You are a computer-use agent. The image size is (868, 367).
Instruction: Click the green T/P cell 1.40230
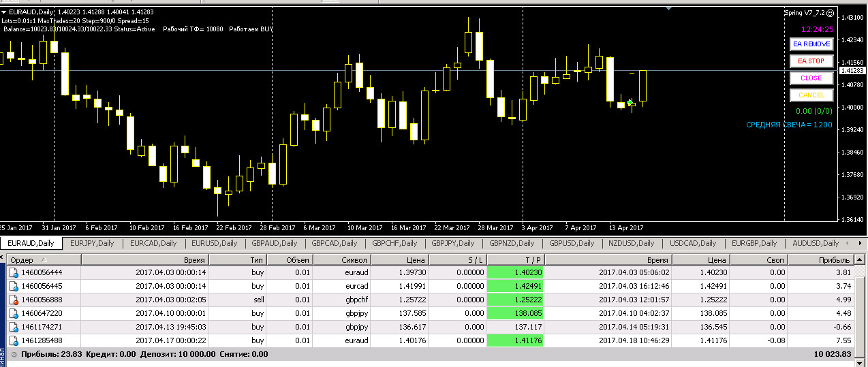click(x=516, y=272)
